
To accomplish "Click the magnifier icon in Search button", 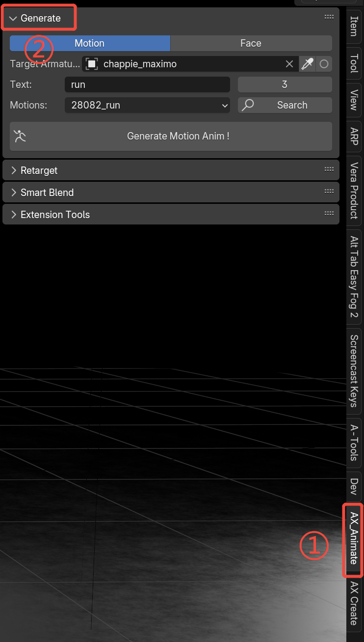I will tap(248, 105).
